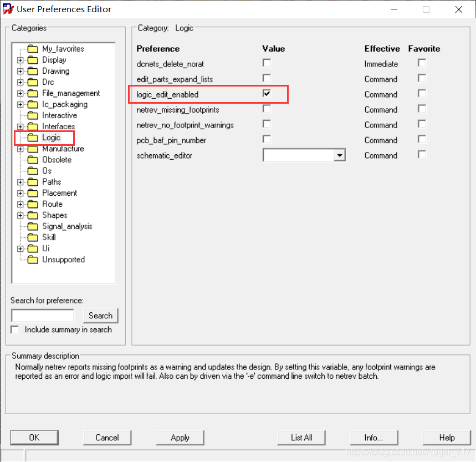This screenshot has height=462, width=476.
Task: Enable dcnets_delete_norat value checkbox
Action: [x=267, y=63]
